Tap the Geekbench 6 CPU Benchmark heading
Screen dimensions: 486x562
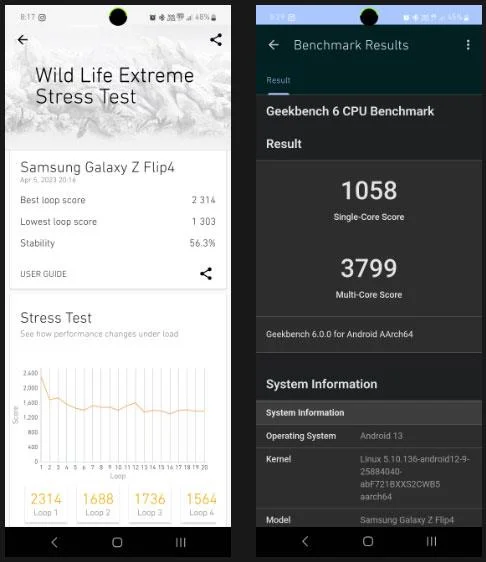coord(350,111)
